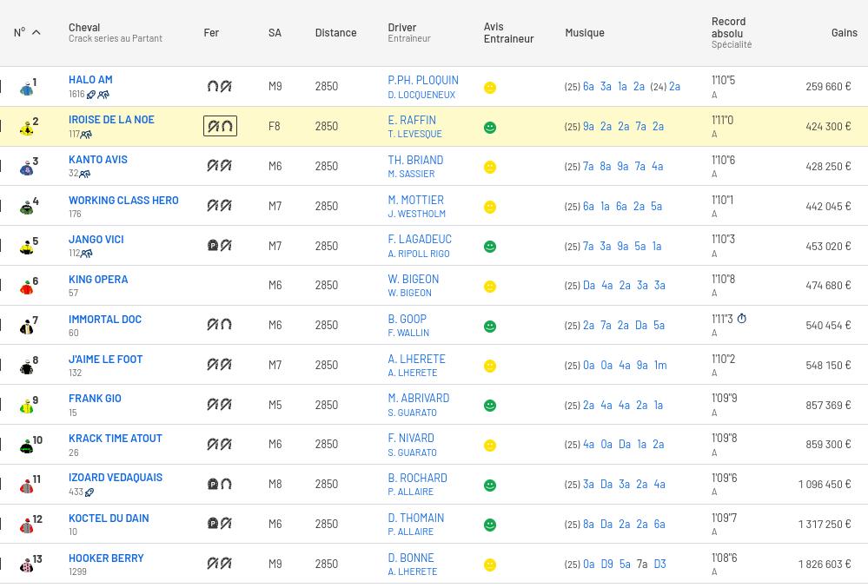Click horseshoe icons in the Koctel du Dain row
This screenshot has height=588, width=868.
click(x=220, y=524)
